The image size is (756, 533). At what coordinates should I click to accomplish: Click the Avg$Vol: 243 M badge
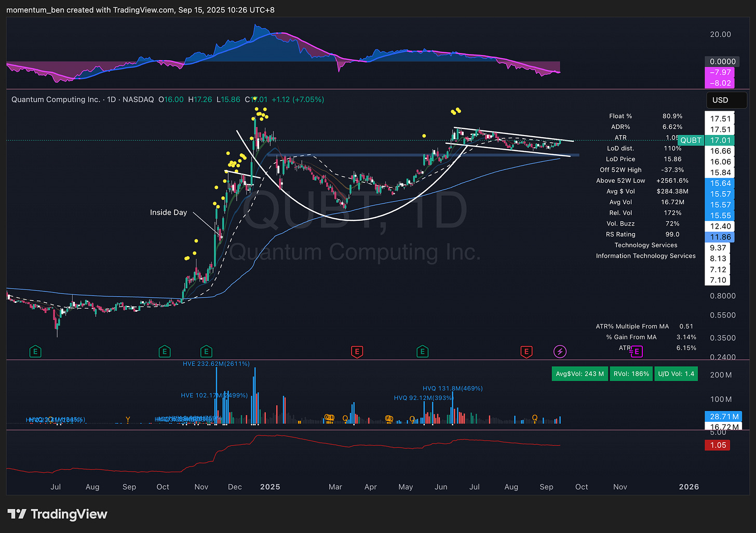[580, 374]
